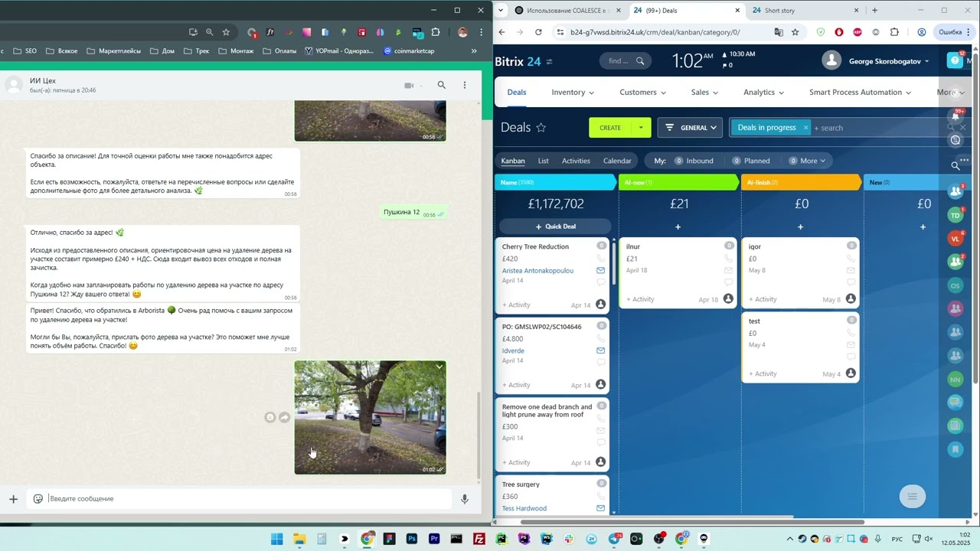Open the emoji picker in the message box
This screenshot has height=551, width=980.
(38, 499)
